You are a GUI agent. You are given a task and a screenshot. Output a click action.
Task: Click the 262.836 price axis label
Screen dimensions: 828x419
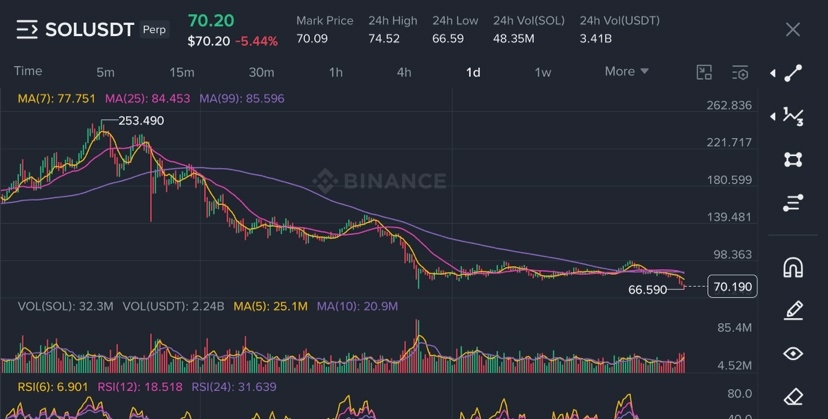(x=729, y=105)
